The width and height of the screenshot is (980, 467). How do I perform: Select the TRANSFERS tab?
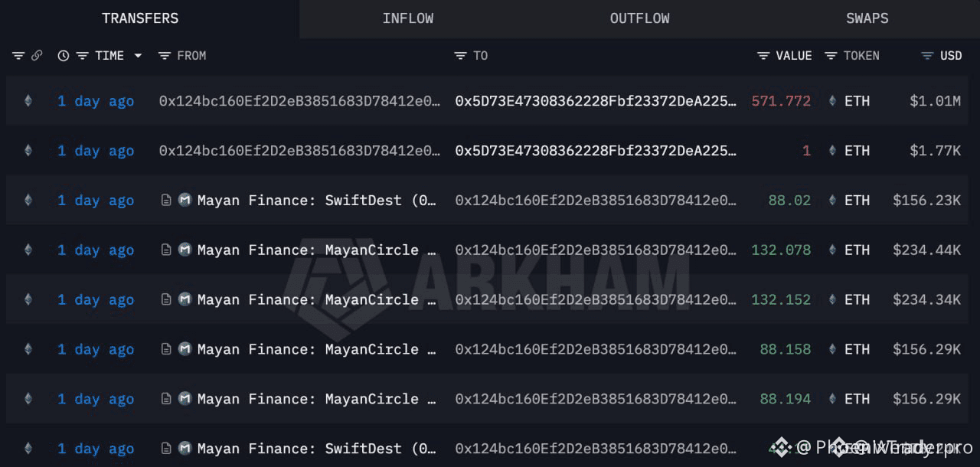(x=140, y=18)
